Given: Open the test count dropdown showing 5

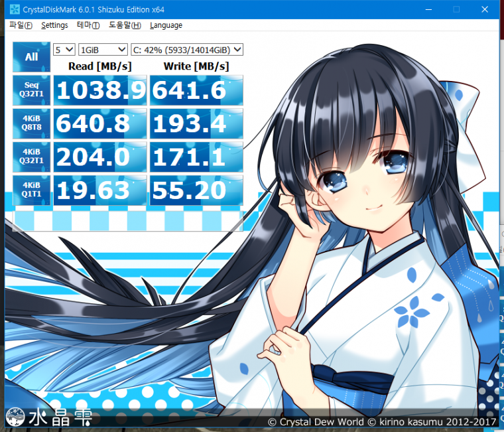Looking at the screenshot, I should pos(64,50).
